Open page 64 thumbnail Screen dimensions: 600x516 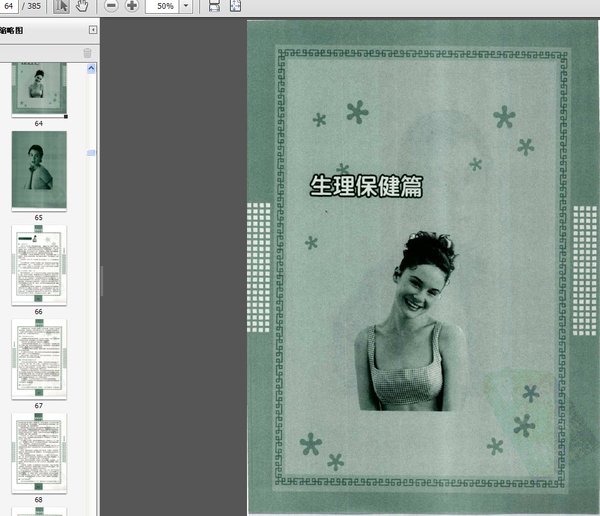pos(39,88)
